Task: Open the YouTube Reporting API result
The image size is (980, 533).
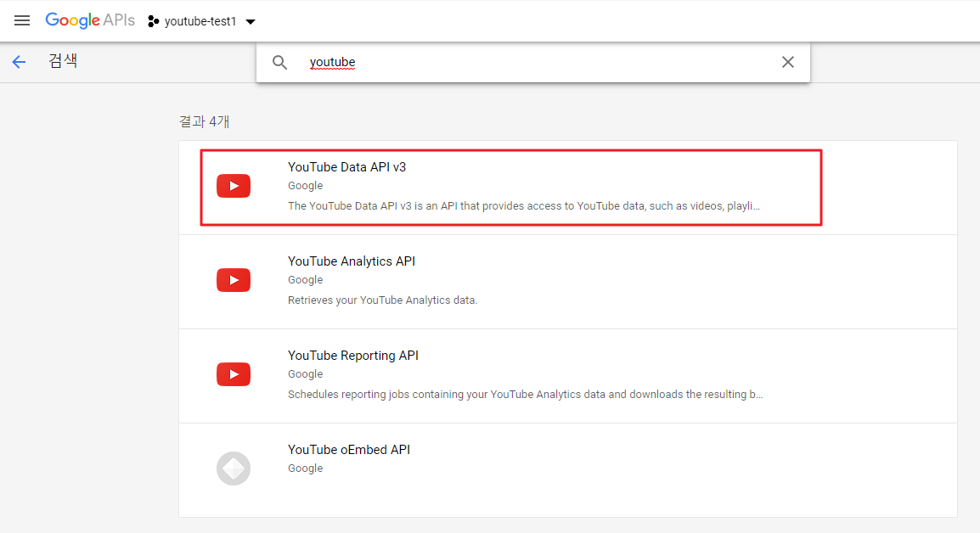Action: point(567,376)
